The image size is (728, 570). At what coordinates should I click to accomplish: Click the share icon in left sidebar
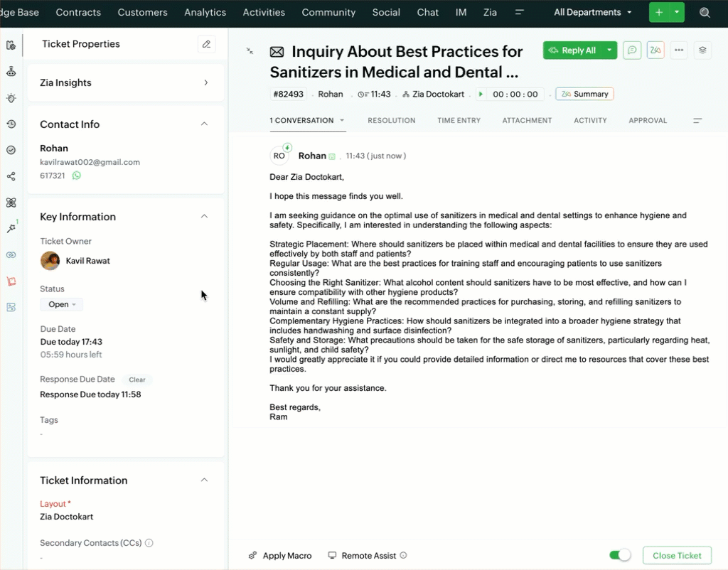click(x=11, y=176)
